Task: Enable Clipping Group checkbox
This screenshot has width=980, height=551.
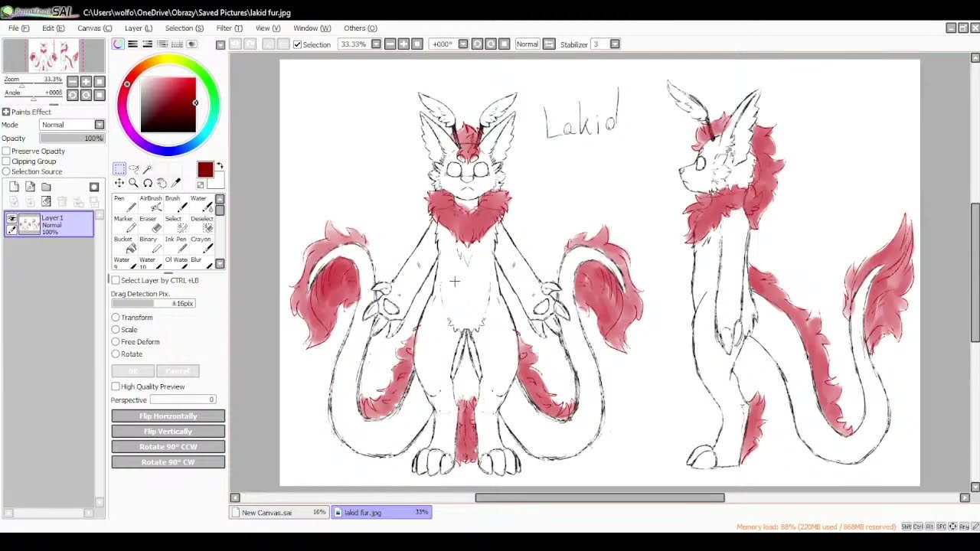Action: point(6,161)
